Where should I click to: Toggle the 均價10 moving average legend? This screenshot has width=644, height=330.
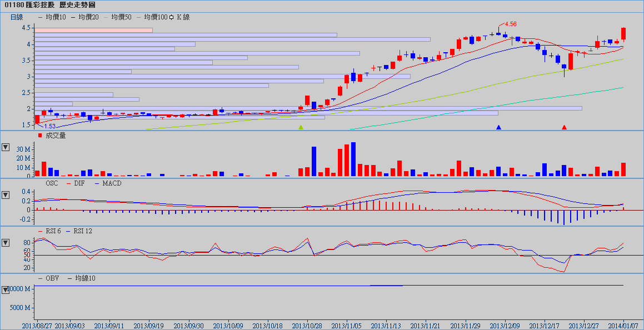(53, 17)
